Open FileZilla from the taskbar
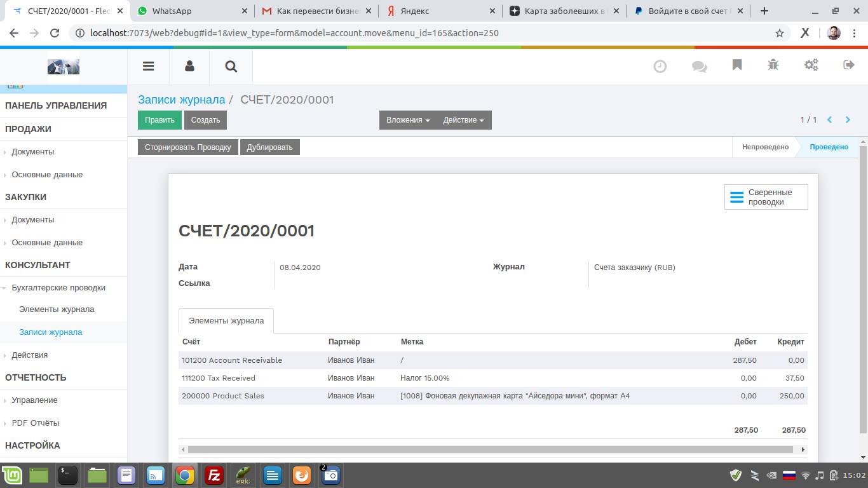 [214, 475]
